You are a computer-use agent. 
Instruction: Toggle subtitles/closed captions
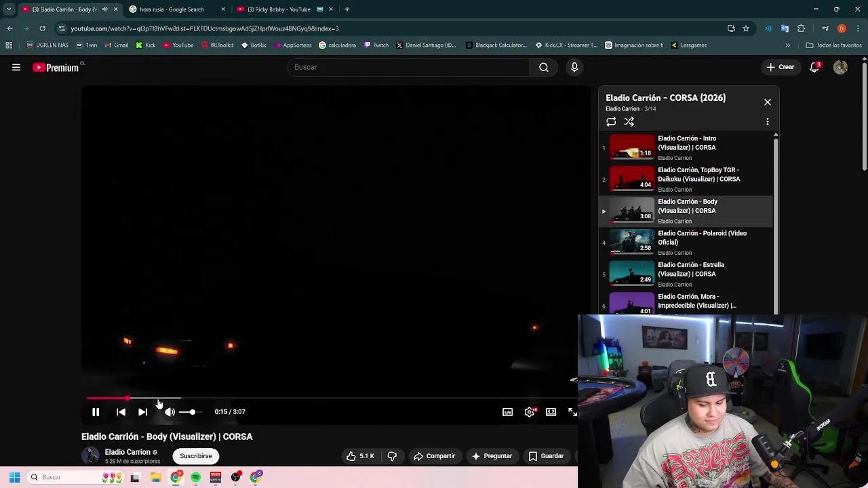point(507,412)
